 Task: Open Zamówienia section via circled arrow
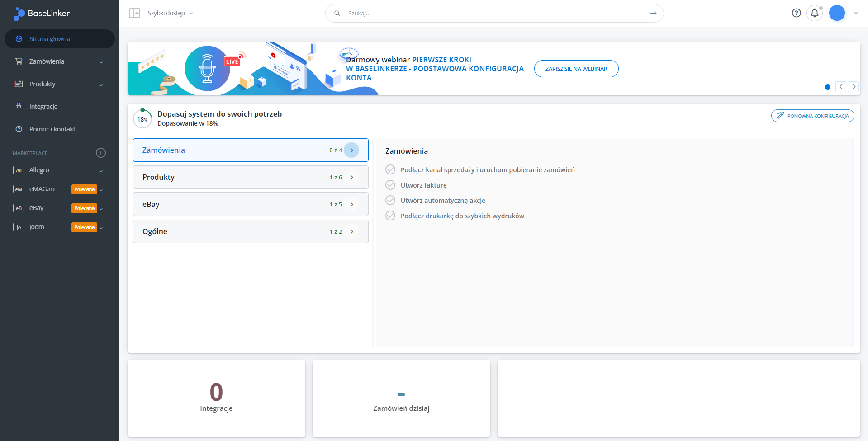[x=351, y=150]
